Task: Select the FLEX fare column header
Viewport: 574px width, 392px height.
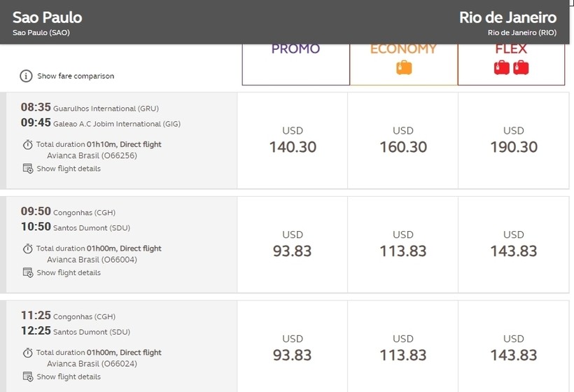Action: (x=512, y=64)
